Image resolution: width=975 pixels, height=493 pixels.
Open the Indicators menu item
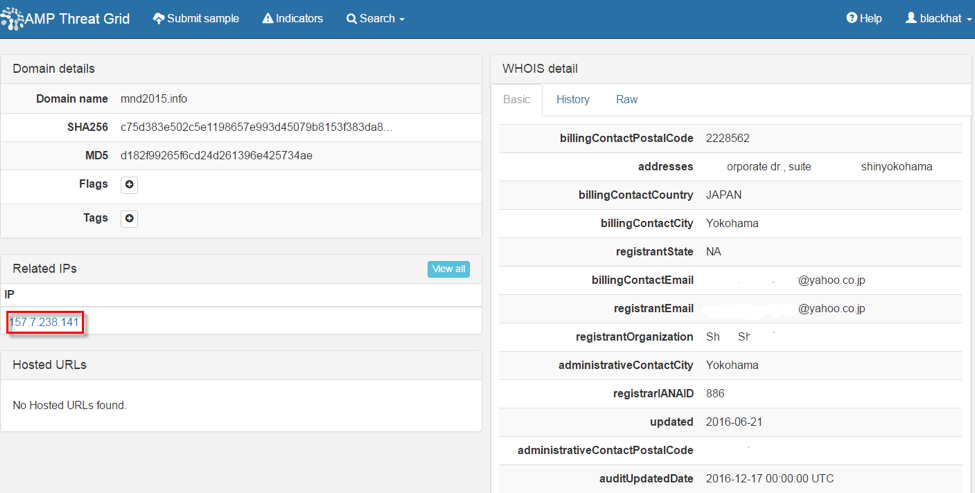299,19
